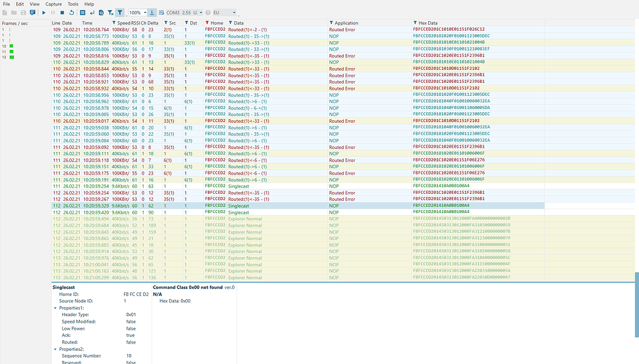Toggle auto-scroll down arrow button
The image size is (639, 364).
tap(152, 12)
